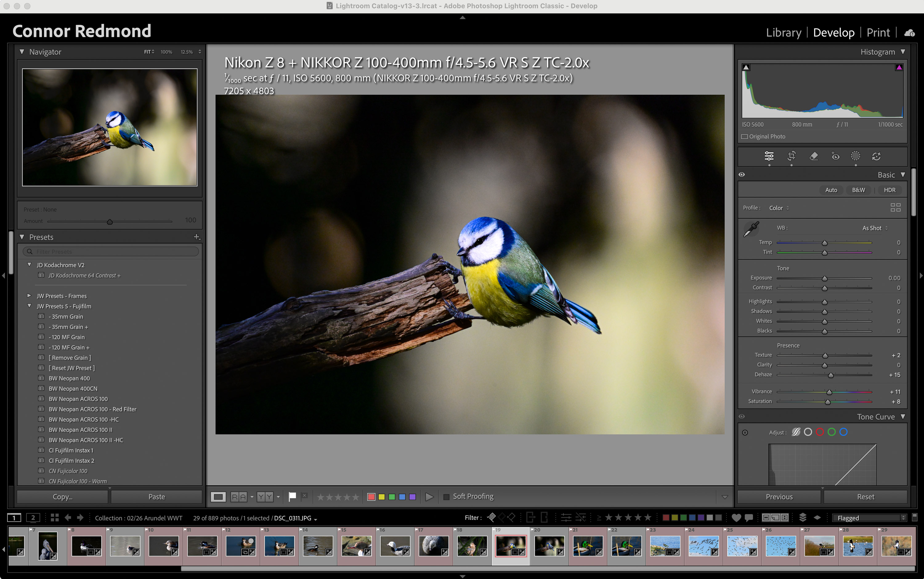Click the Filter Presets search field

point(111,251)
